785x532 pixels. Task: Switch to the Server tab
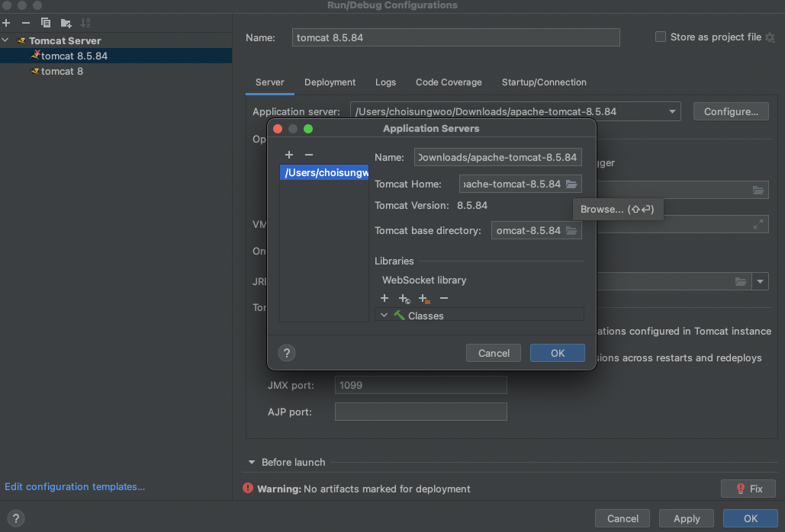(x=269, y=82)
